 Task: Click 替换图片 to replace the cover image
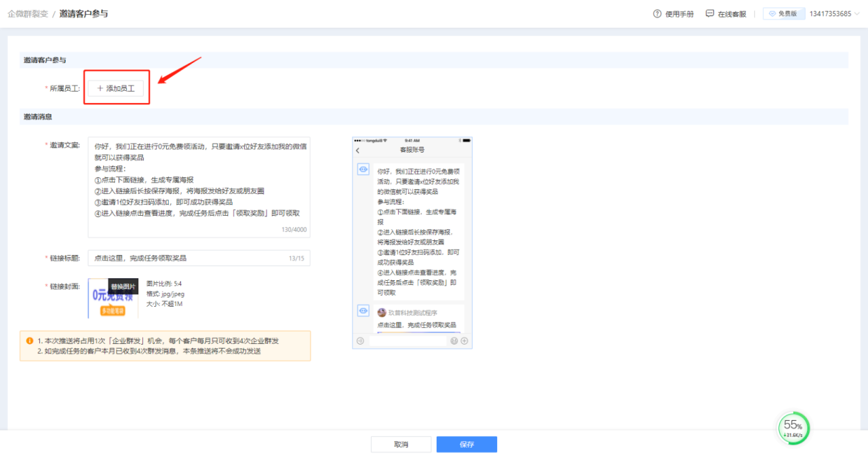[122, 286]
